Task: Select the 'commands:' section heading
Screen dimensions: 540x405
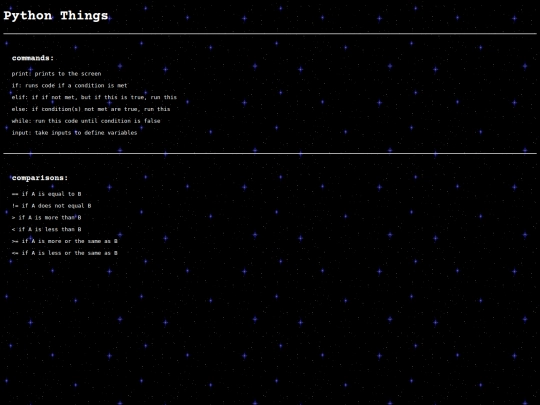Action: pos(33,58)
